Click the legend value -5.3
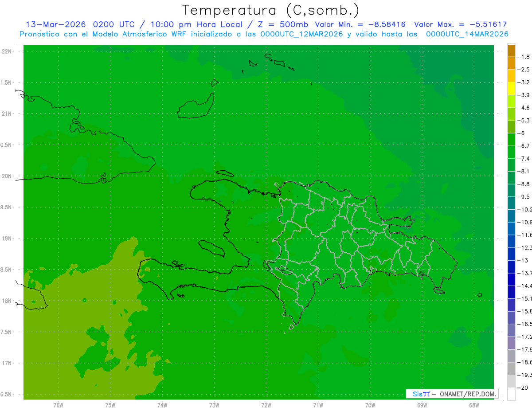Viewport: 532px width, 411px height. pos(524,120)
